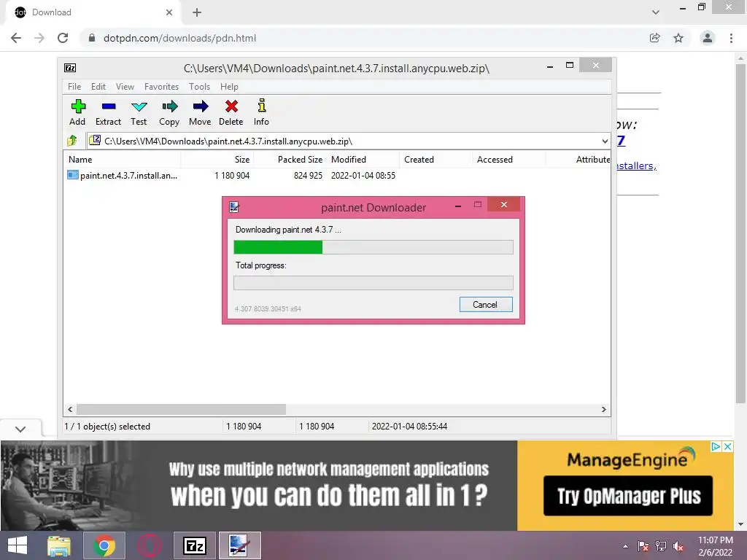The height and width of the screenshot is (560, 747).
Task: Open the Info toolbar button
Action: click(262, 112)
